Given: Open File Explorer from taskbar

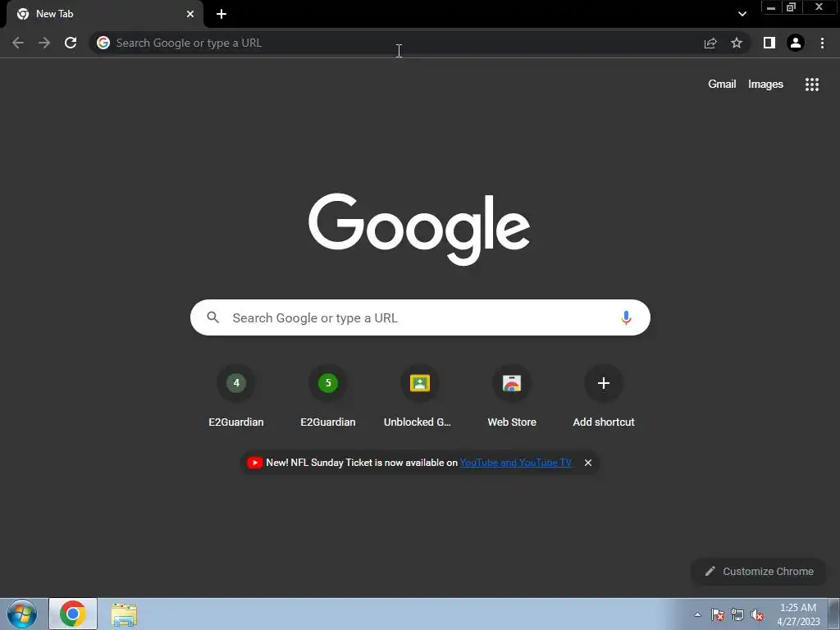Looking at the screenshot, I should (124, 614).
